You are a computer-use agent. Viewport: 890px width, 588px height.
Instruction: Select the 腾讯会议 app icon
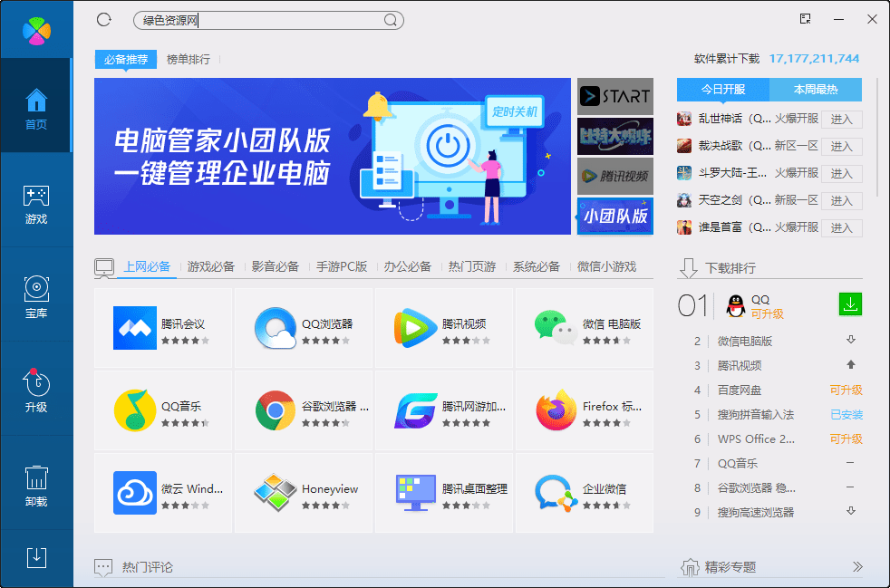pyautogui.click(x=135, y=325)
